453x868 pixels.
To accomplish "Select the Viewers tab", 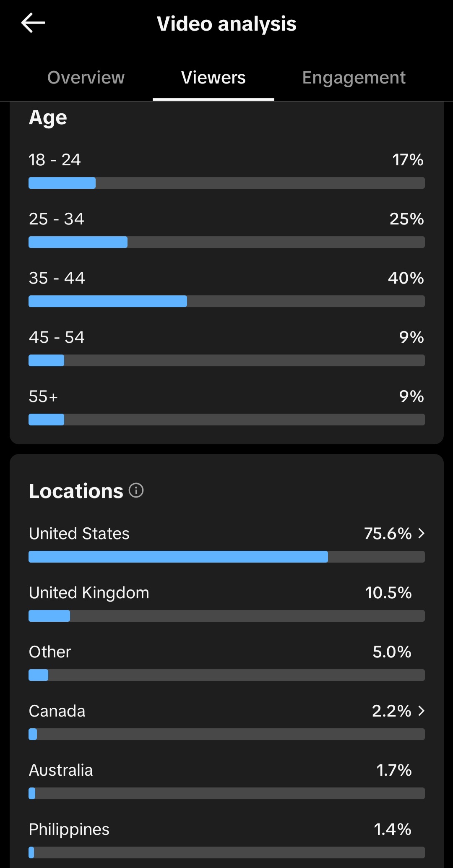I will [213, 78].
